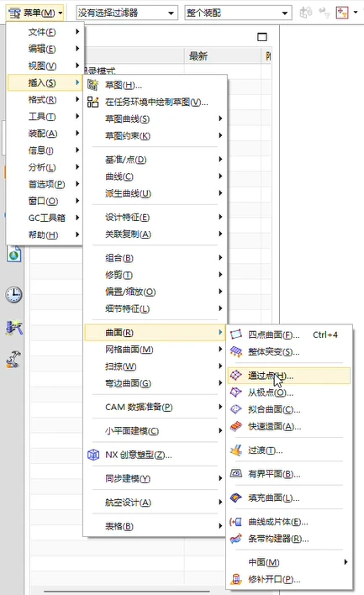Viewport: 364px width, 595px height.
Task: Click 修补开口(P) icon
Action: tap(236, 579)
